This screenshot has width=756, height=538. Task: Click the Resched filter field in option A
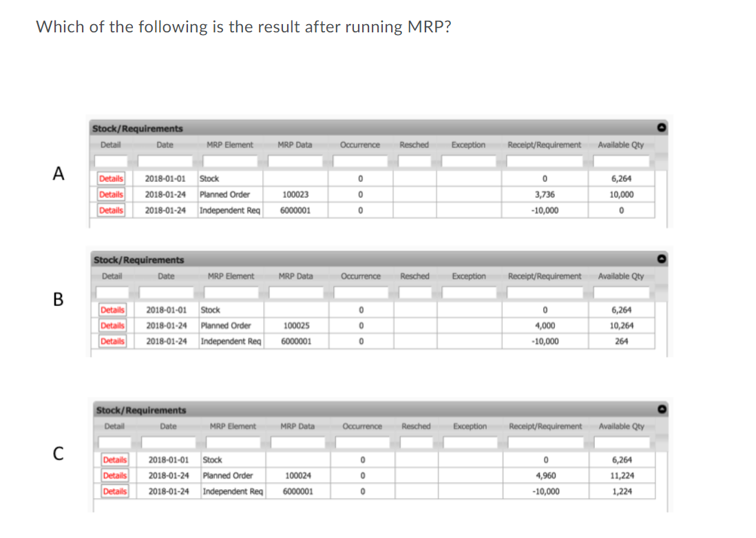pos(414,160)
